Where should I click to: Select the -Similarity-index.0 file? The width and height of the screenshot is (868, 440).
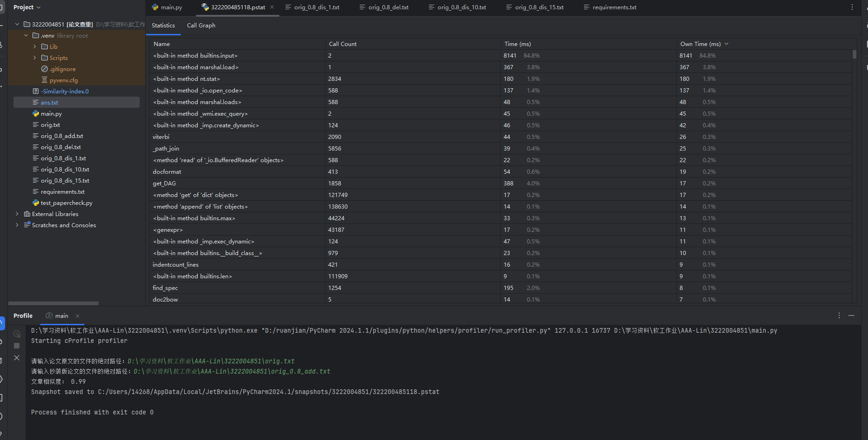[65, 91]
